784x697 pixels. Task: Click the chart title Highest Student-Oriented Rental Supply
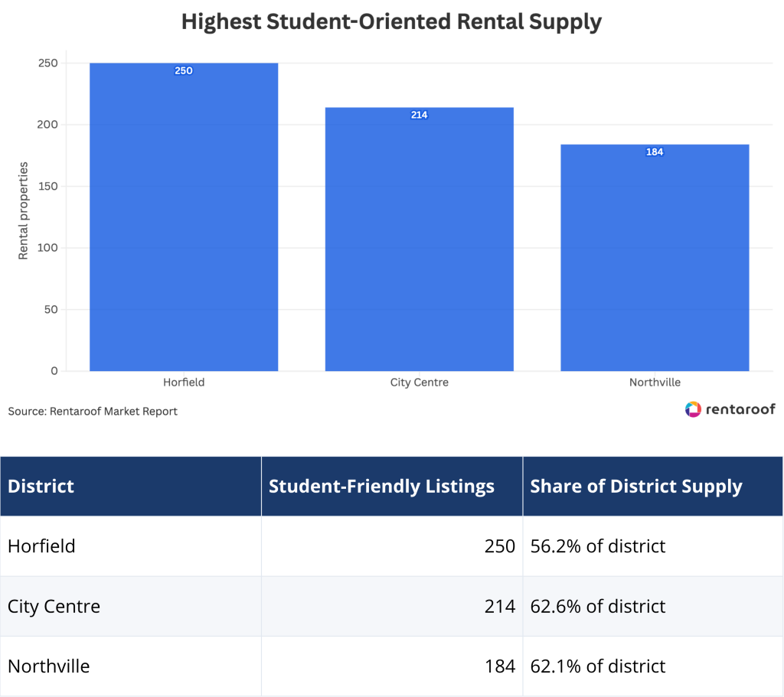(x=391, y=22)
